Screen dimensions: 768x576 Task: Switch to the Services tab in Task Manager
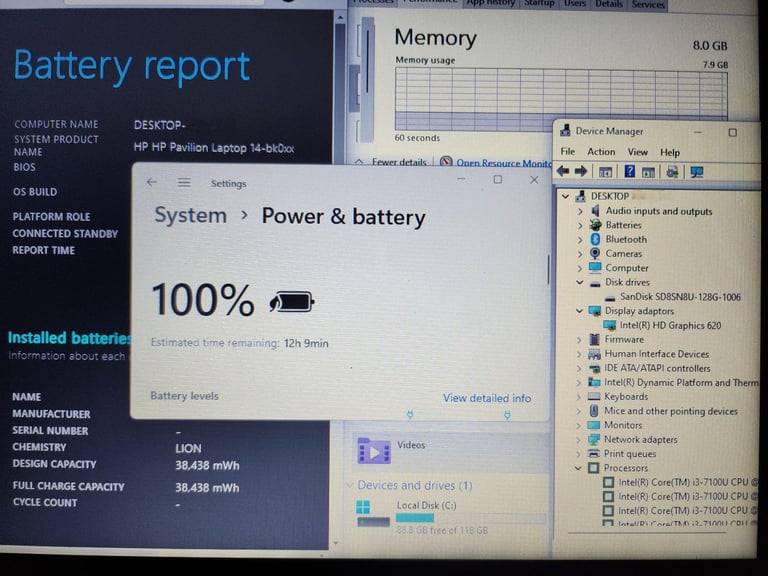[648, 4]
